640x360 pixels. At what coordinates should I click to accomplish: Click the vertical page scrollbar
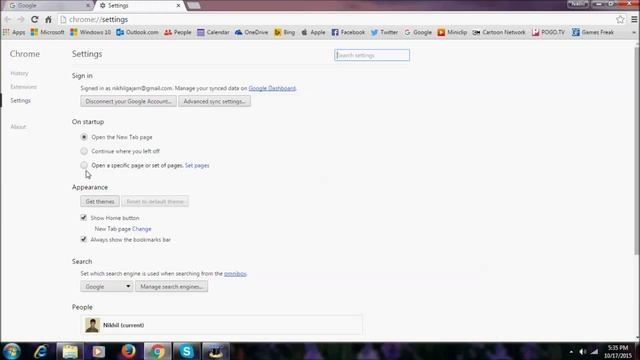(637, 151)
